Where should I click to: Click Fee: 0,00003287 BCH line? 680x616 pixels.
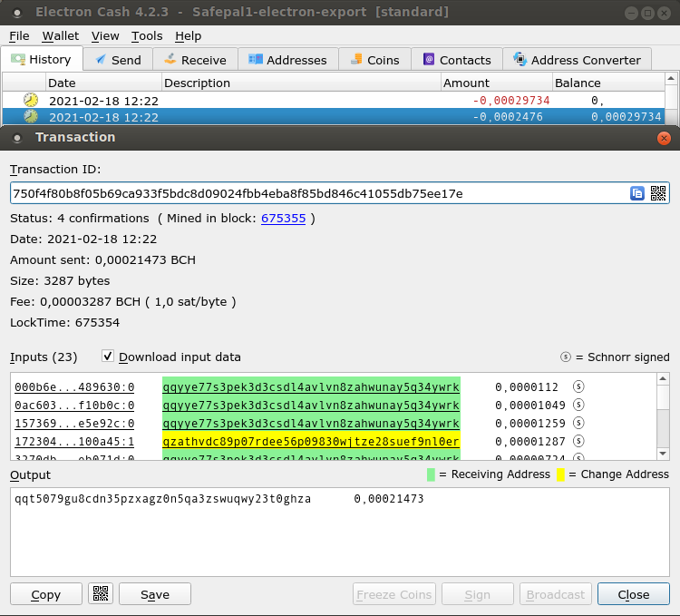(x=122, y=301)
